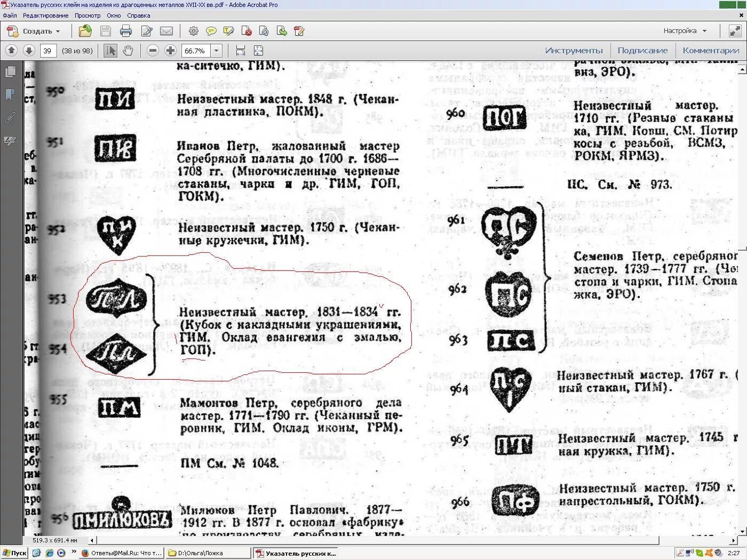The width and height of the screenshot is (747, 560).
Task: Click the ПИ hallmark stamp for entry 950
Action: pyautogui.click(x=115, y=99)
